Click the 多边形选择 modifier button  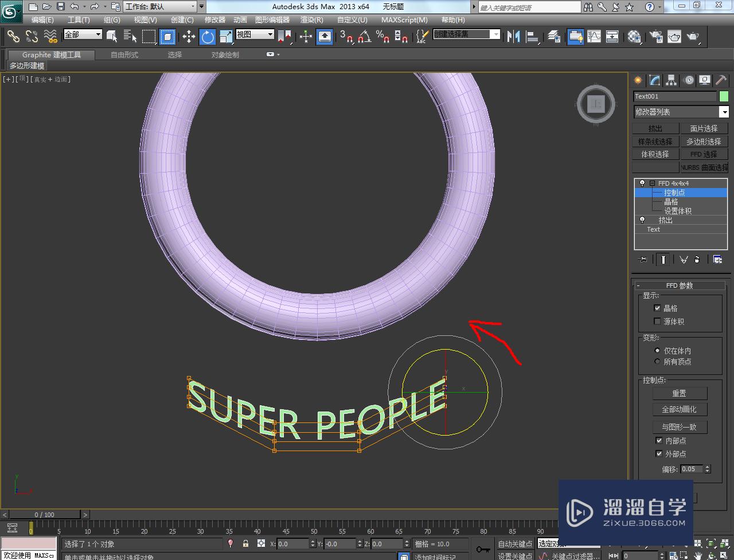704,142
